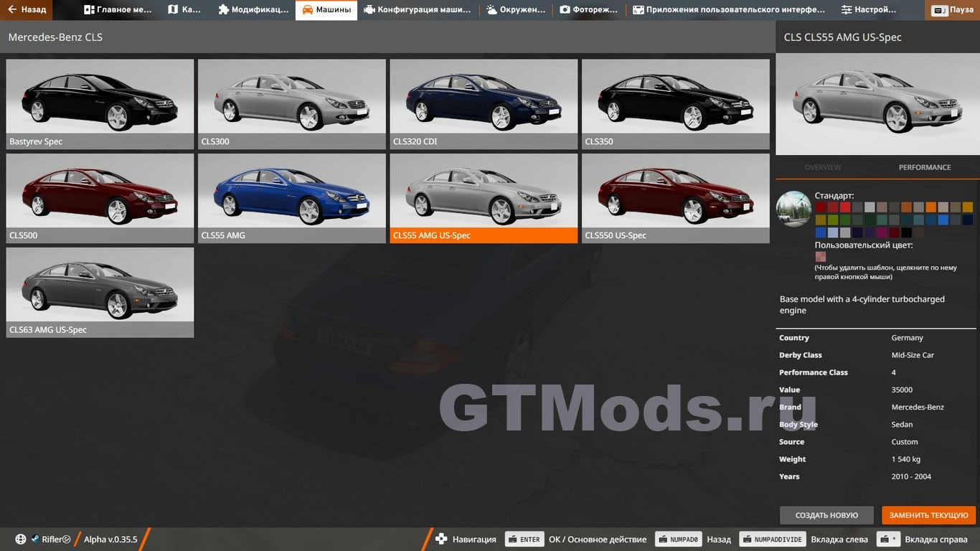Click the Mid-Size Car derby class value

(913, 355)
